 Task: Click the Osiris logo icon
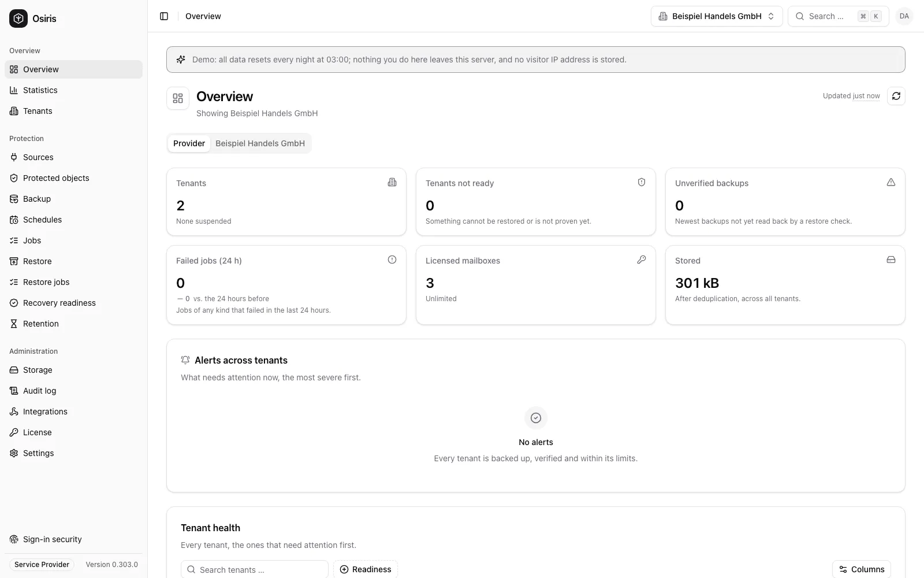18,18
